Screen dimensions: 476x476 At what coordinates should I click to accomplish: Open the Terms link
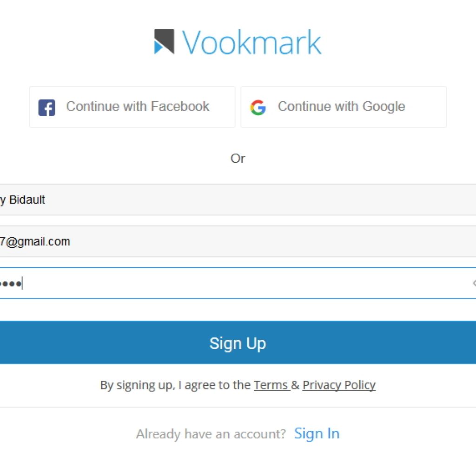(271, 385)
